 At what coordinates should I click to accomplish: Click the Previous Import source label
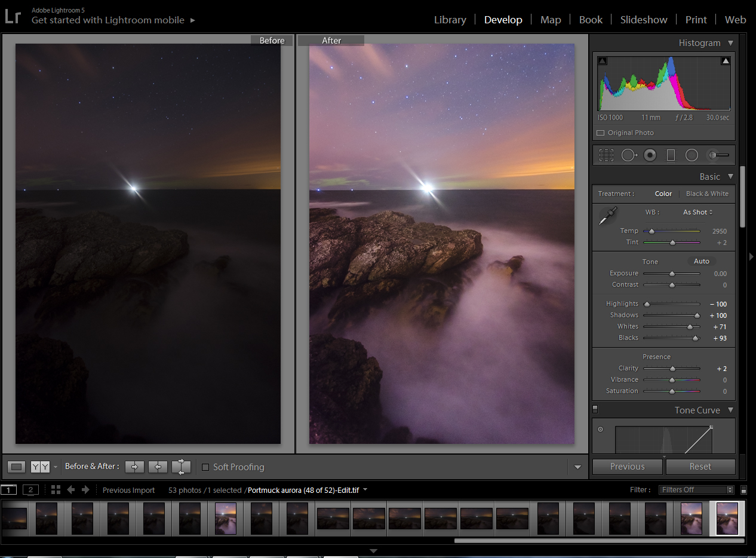coord(128,490)
